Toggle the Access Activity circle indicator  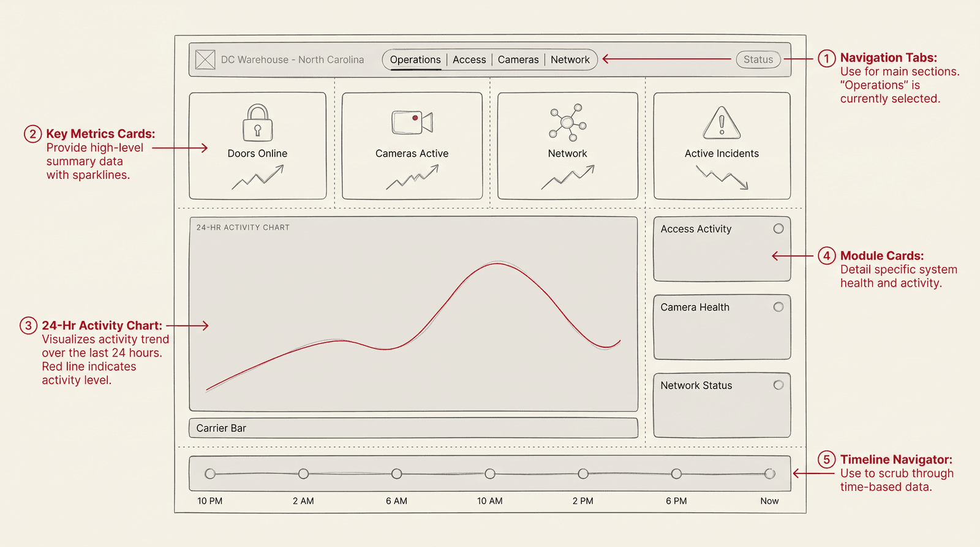pos(778,228)
